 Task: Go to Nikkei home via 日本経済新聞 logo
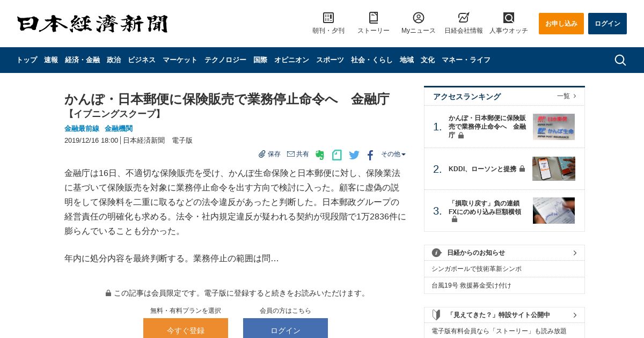tap(92, 24)
